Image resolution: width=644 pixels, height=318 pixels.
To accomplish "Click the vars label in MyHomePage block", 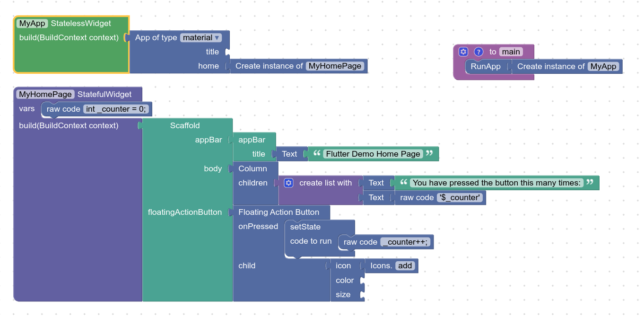I will [x=27, y=108].
